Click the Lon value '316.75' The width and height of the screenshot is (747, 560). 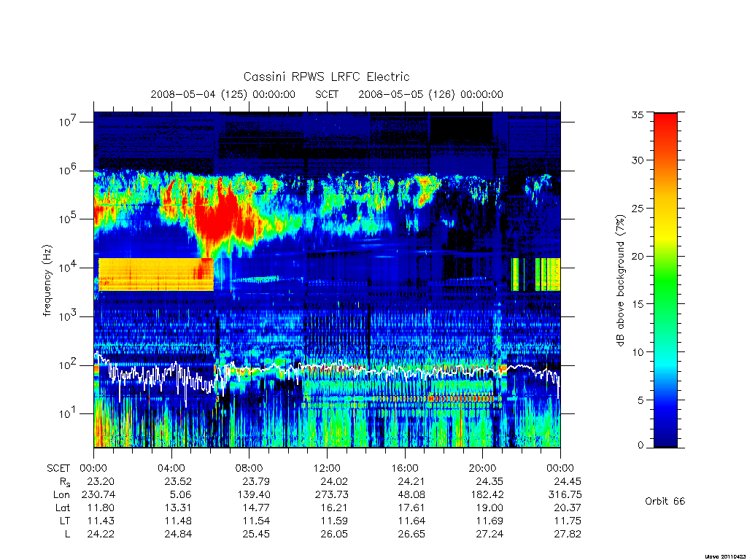[565, 495]
